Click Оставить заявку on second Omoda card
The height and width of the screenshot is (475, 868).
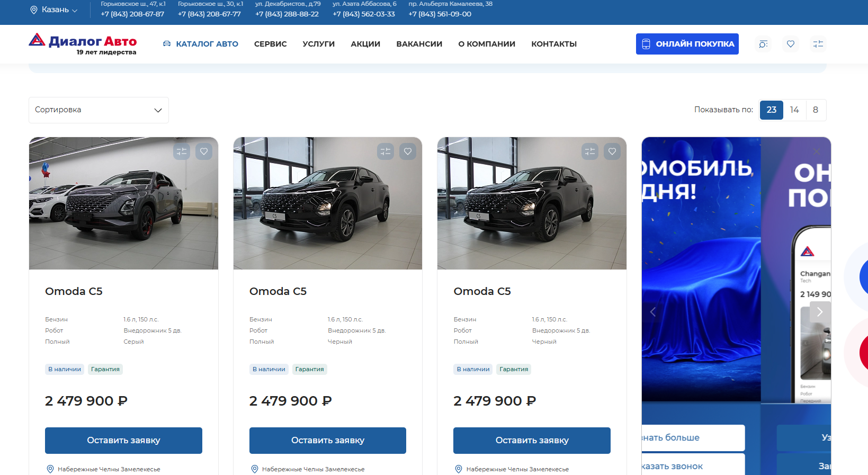[x=328, y=441]
